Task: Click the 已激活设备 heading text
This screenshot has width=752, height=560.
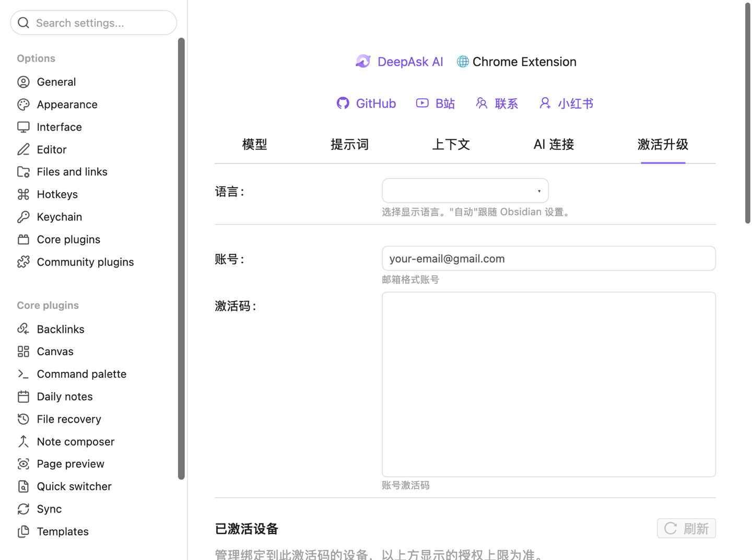Action: [x=246, y=529]
